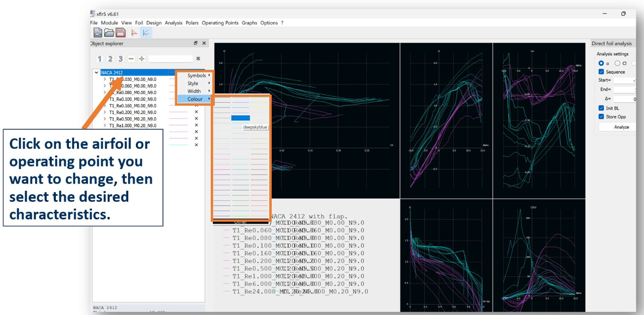The height and width of the screenshot is (315, 644).
Task: Uncheck the Sequence checkbox
Action: (601, 72)
